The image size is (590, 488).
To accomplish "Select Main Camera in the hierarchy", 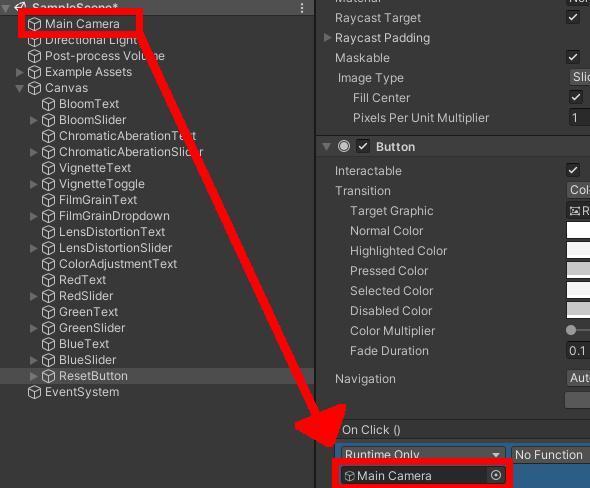I will (82, 24).
